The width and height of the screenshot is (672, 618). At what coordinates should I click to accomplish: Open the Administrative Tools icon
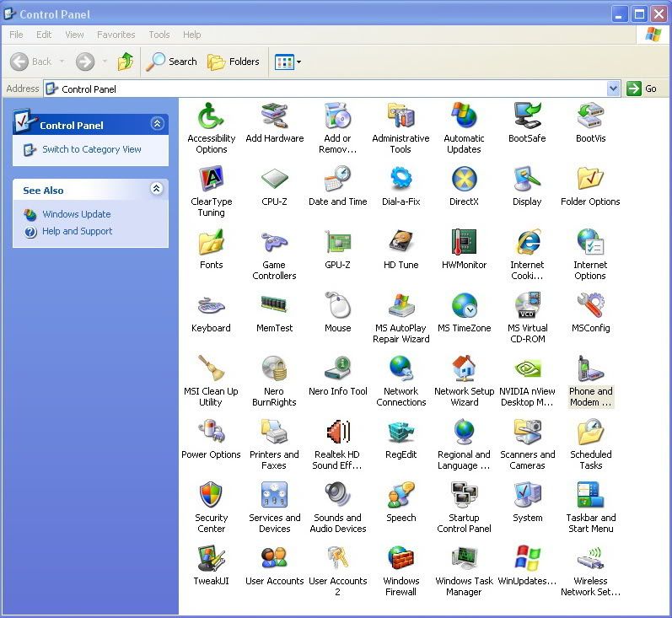pos(401,116)
